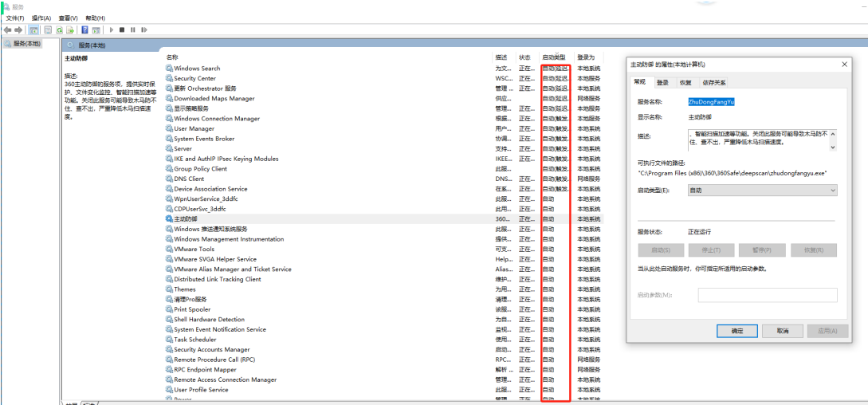This screenshot has width=868, height=405.
Task: Click the Restart Service toolbar icon
Action: pyautogui.click(x=144, y=30)
